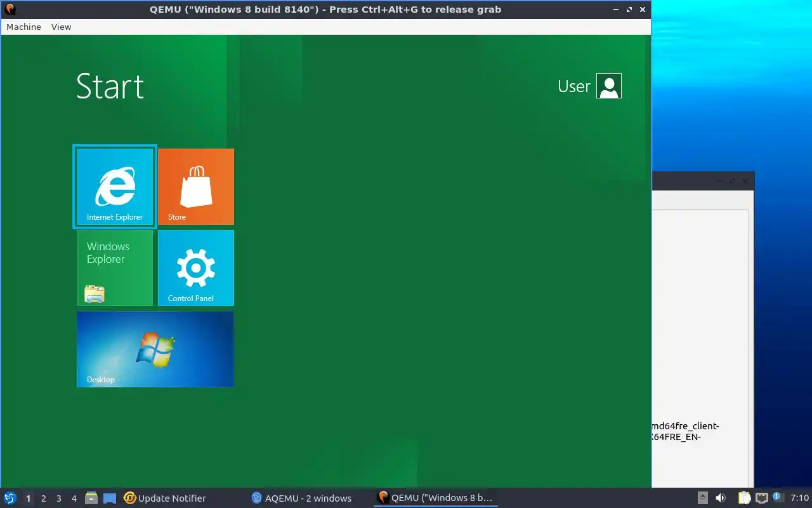
Task: Switch to workspace 2
Action: (x=43, y=498)
